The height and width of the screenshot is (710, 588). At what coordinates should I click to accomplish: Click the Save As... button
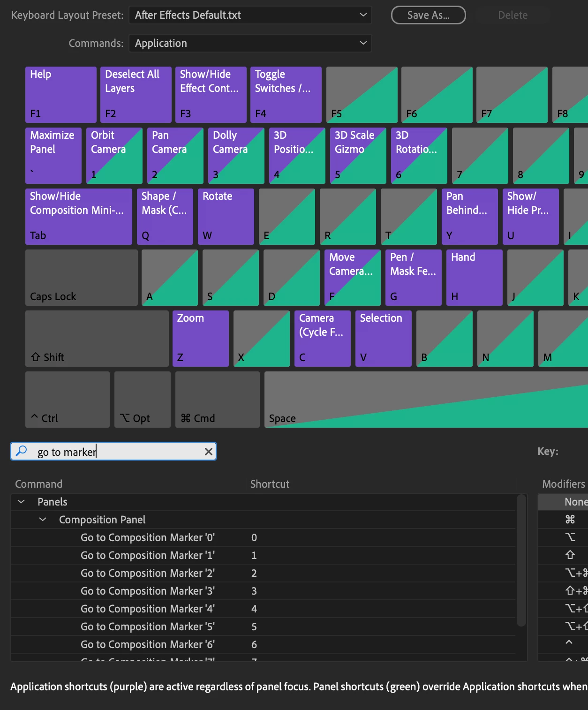click(x=428, y=15)
